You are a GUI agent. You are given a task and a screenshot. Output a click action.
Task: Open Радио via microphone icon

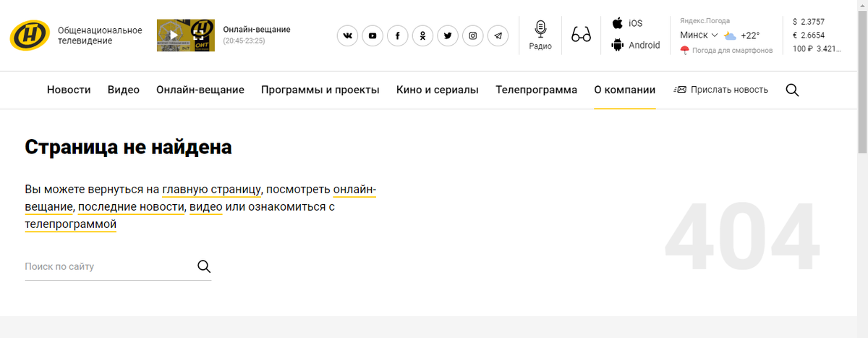pyautogui.click(x=540, y=35)
